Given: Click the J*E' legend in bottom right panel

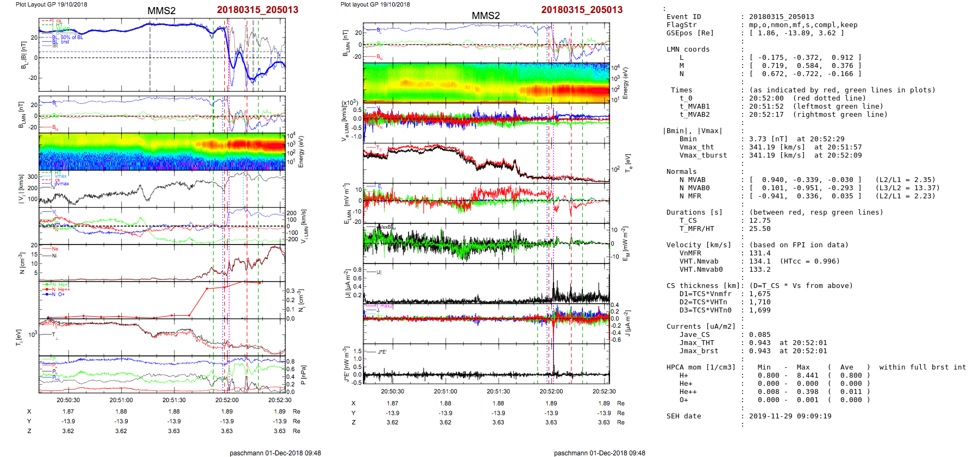Looking at the screenshot, I should click(382, 352).
